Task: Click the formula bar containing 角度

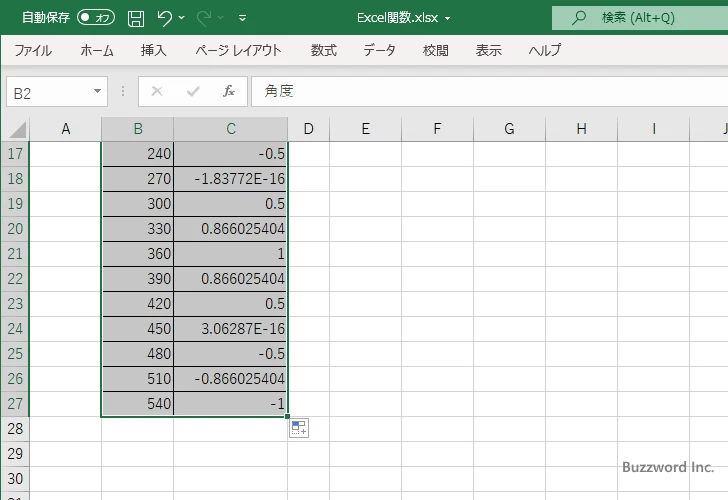Action: 490,91
